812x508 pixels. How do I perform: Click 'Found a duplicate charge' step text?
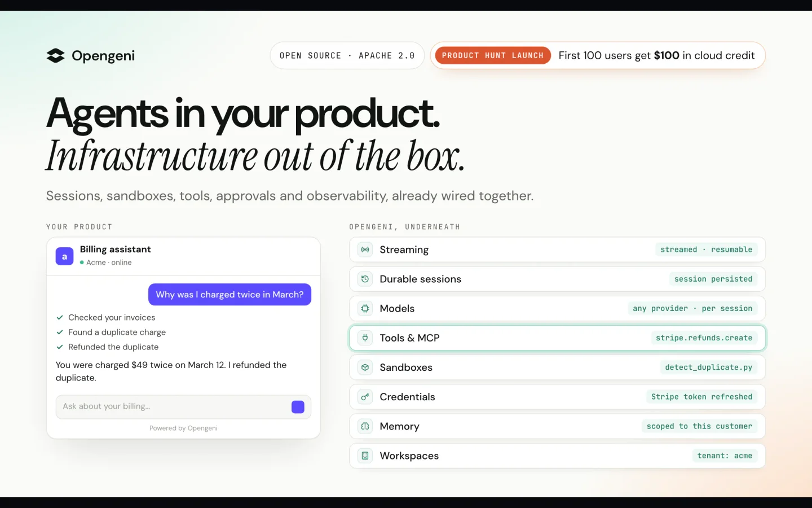coord(117,332)
